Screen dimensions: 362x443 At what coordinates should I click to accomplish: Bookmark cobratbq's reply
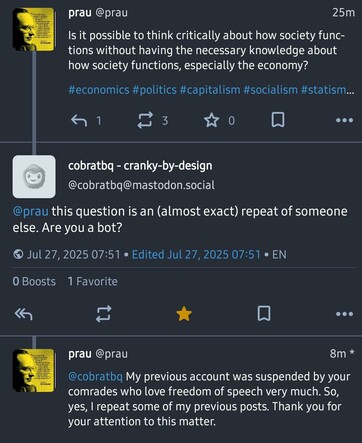(x=264, y=314)
